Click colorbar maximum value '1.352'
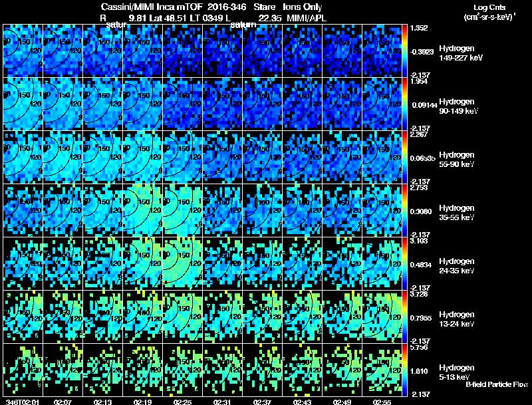 [419, 28]
